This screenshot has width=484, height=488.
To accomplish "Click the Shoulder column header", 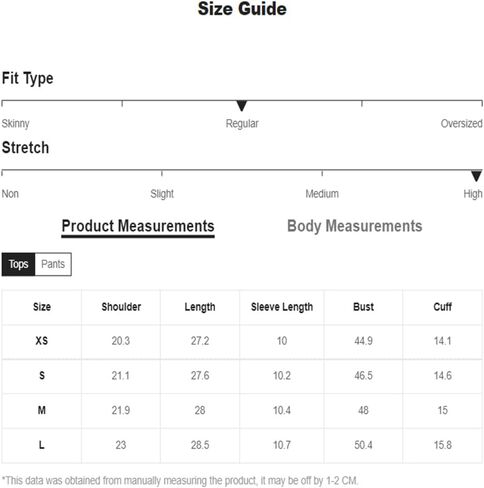I will pos(121,307).
